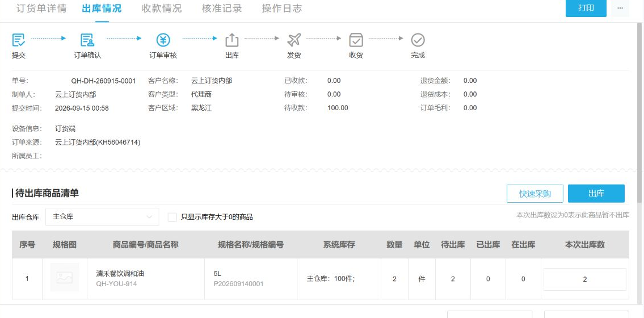This screenshot has width=644, height=318.
Task: Click the product image placeholder thumbnail
Action: click(65, 277)
